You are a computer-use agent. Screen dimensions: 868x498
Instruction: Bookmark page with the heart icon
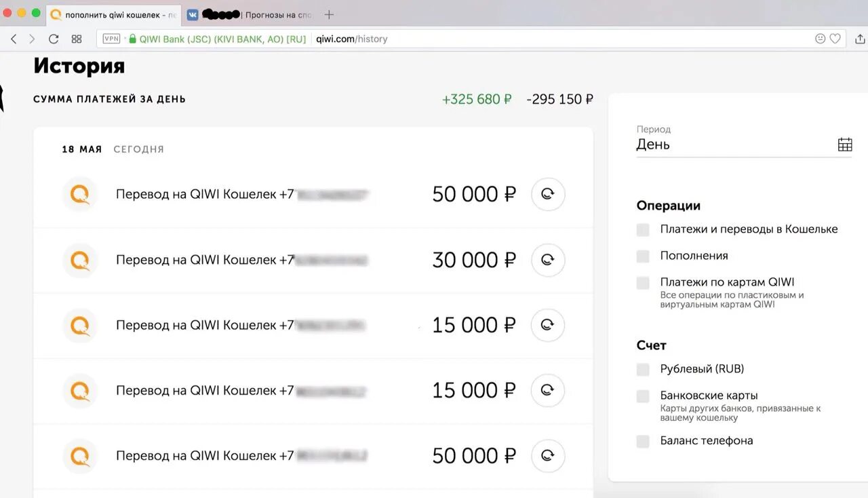(835, 39)
